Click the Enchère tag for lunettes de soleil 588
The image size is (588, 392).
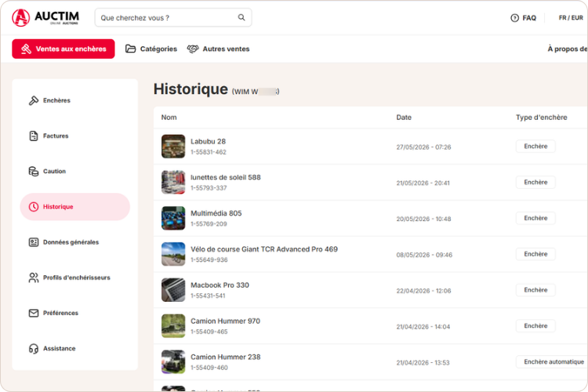tap(535, 183)
